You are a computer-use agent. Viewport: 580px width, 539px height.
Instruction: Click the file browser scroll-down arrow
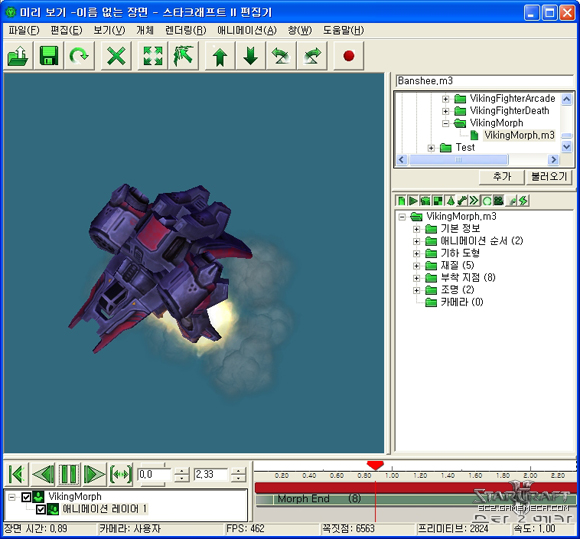click(x=567, y=146)
